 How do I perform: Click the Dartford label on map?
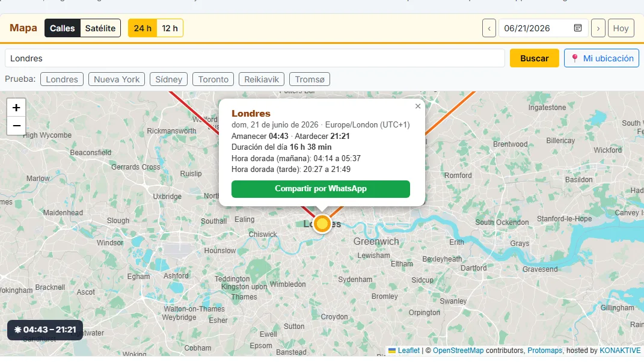(x=474, y=268)
